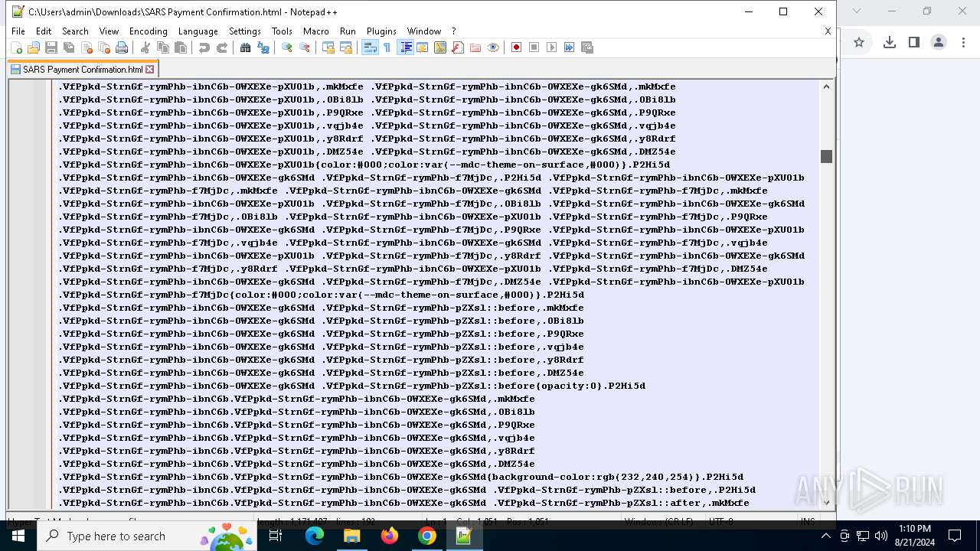Viewport: 980px width, 551px height.
Task: Start macro recording red dot icon
Action: click(517, 47)
